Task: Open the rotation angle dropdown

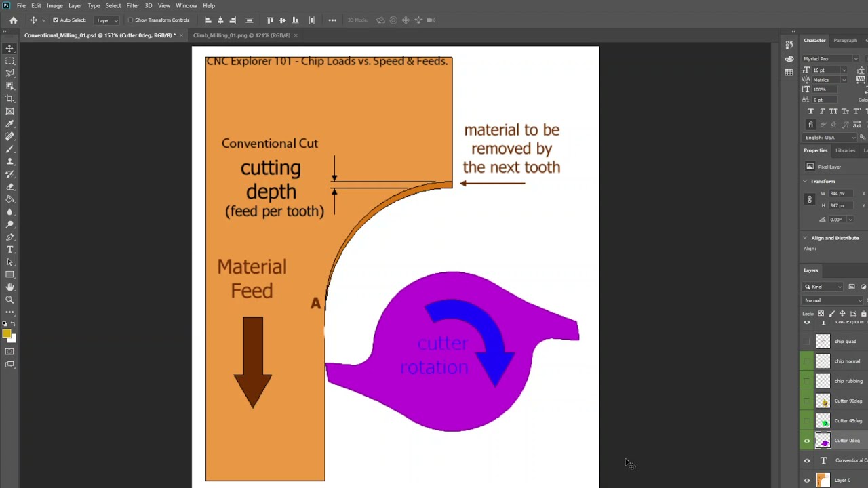Action: click(x=850, y=220)
